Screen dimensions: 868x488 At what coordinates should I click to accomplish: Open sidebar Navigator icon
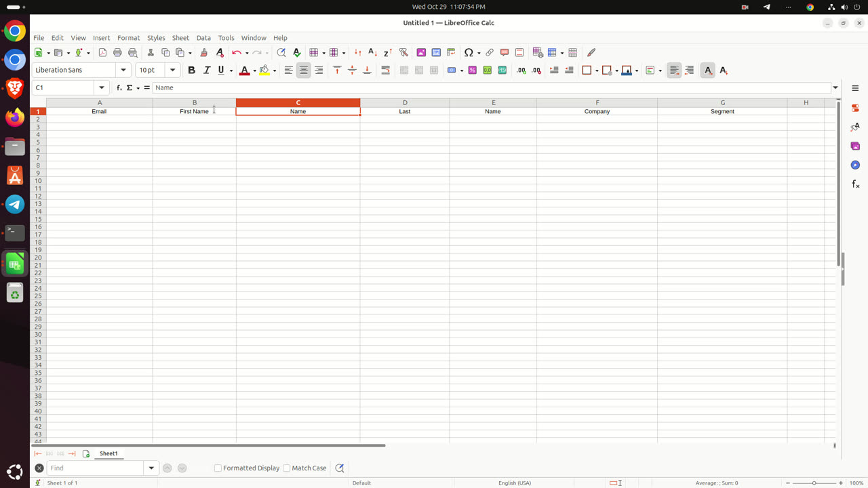click(855, 165)
